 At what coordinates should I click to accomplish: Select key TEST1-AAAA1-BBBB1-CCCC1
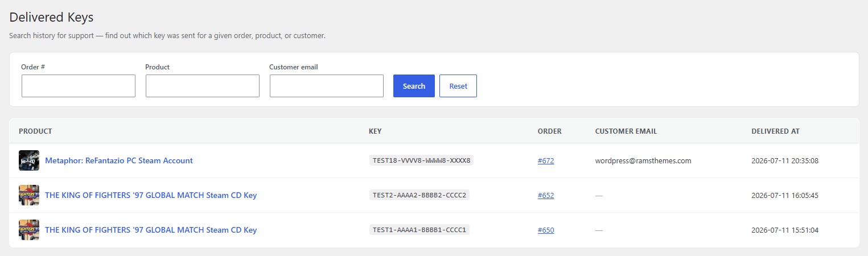tap(419, 230)
